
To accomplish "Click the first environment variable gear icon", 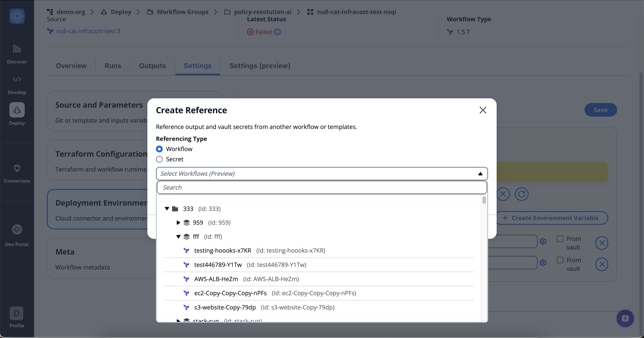I will coord(543,241).
